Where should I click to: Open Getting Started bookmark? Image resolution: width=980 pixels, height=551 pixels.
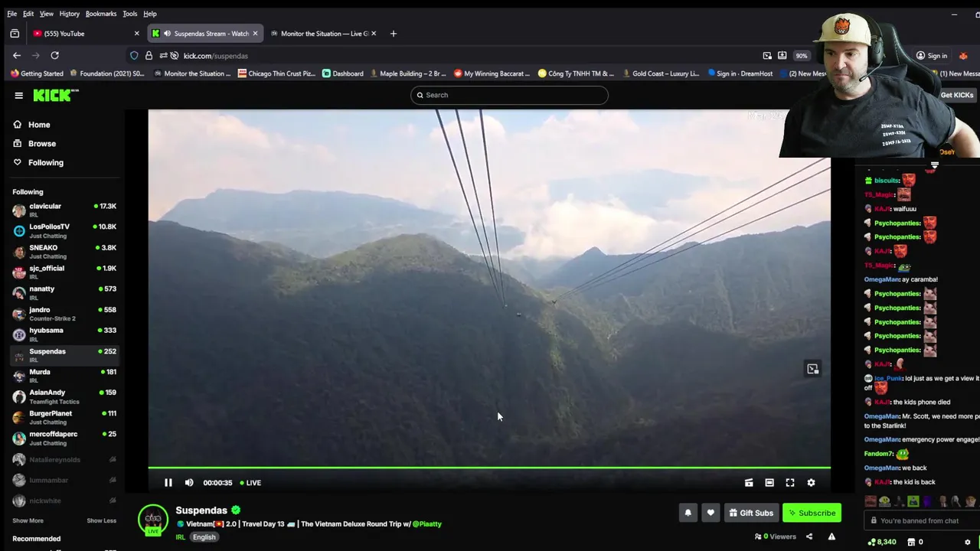click(37, 73)
